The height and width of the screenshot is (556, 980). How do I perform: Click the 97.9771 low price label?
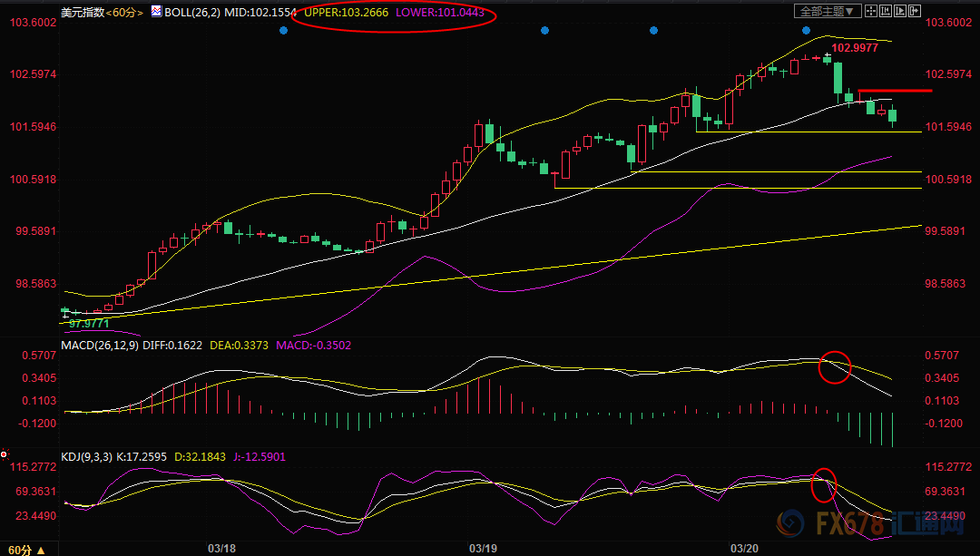(89, 323)
